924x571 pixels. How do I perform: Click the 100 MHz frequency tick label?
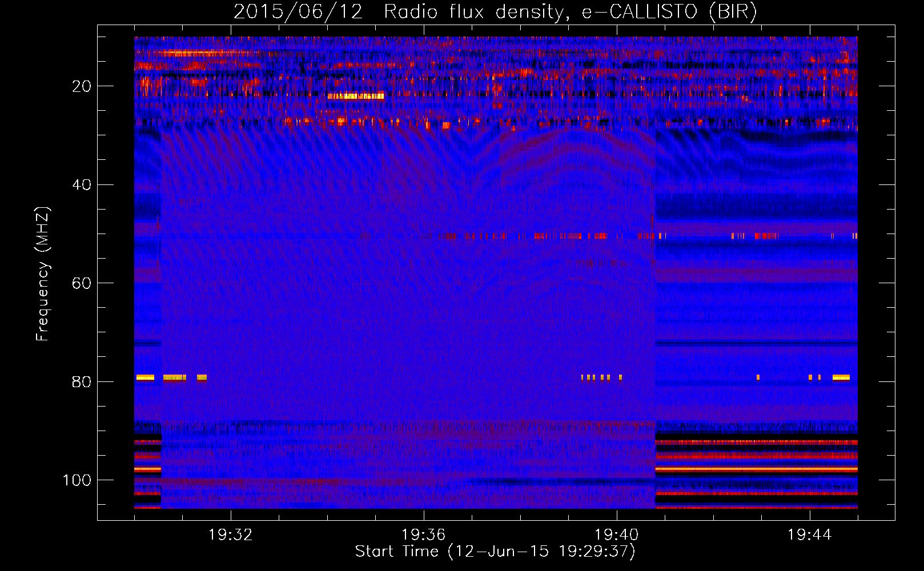click(x=77, y=480)
